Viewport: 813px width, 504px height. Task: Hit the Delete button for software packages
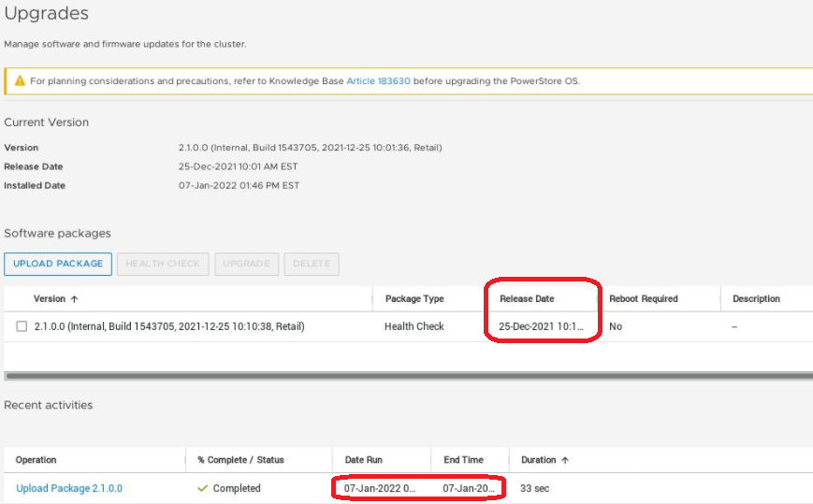point(312,264)
